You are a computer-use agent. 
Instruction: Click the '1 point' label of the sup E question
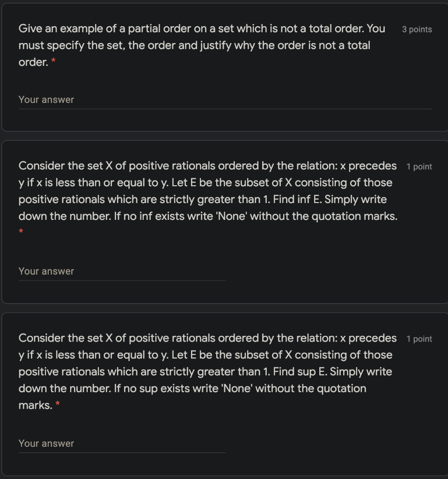[x=419, y=339]
